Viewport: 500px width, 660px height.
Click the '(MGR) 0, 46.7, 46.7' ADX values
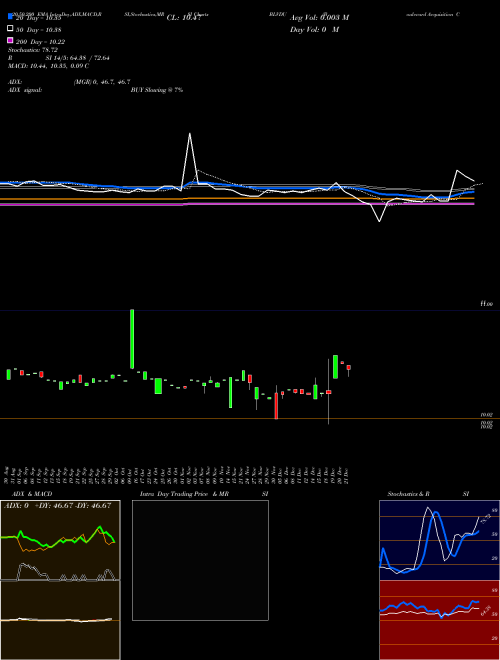pyautogui.click(x=102, y=82)
